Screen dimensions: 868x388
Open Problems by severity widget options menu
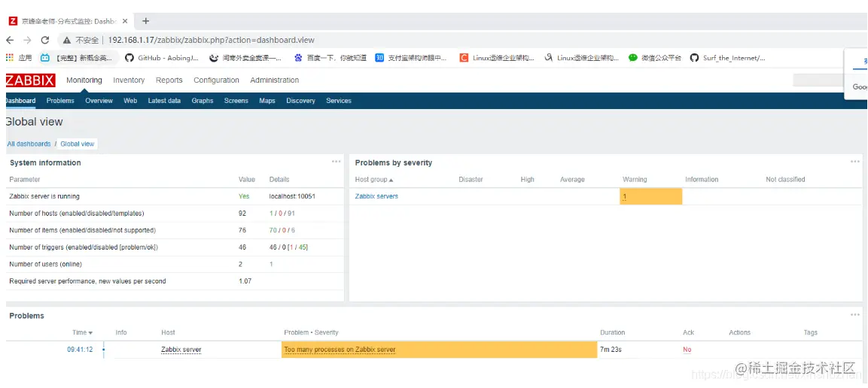(x=854, y=162)
